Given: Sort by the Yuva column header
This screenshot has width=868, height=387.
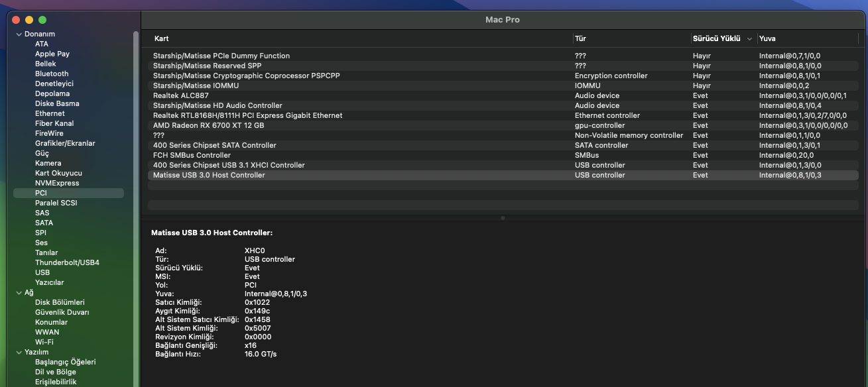Looking at the screenshot, I should pos(767,38).
